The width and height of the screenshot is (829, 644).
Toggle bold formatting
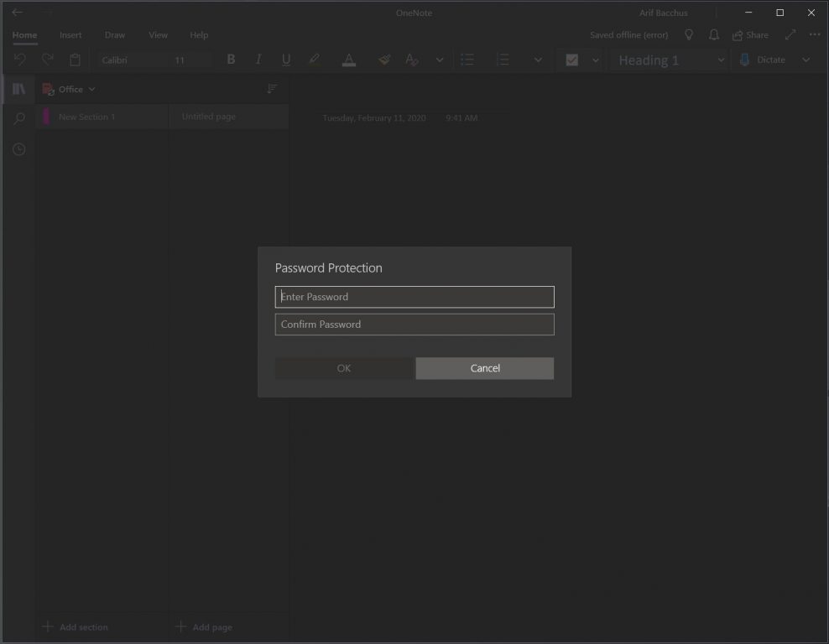click(x=231, y=60)
